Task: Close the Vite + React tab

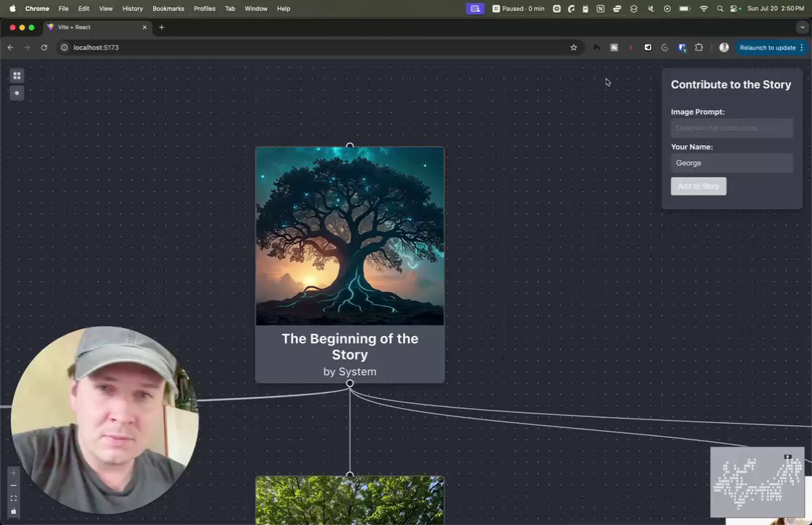Action: pos(144,27)
